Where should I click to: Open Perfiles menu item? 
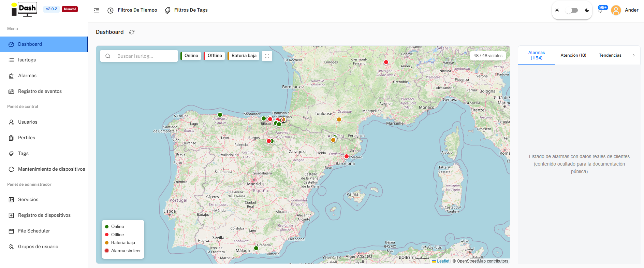pos(44,138)
